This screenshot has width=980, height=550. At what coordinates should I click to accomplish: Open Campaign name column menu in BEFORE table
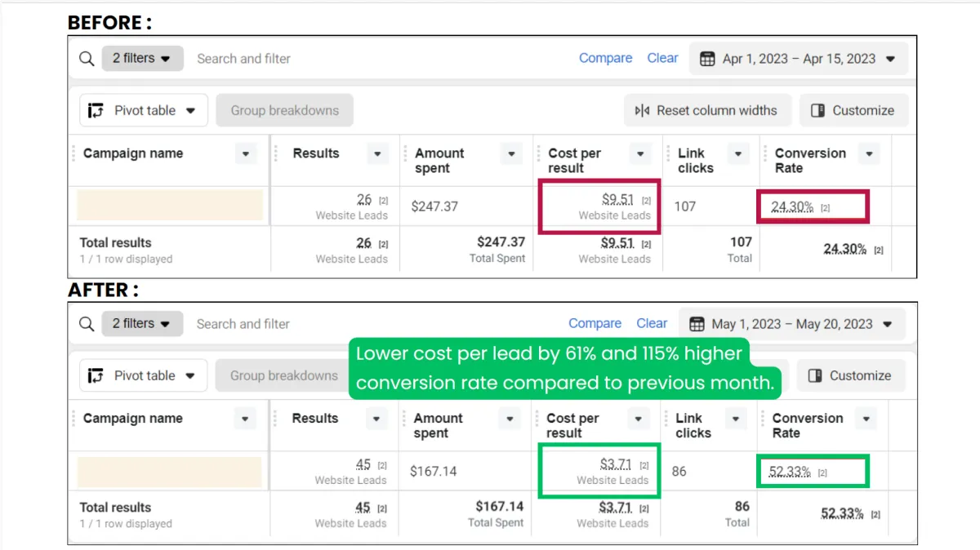tap(246, 153)
